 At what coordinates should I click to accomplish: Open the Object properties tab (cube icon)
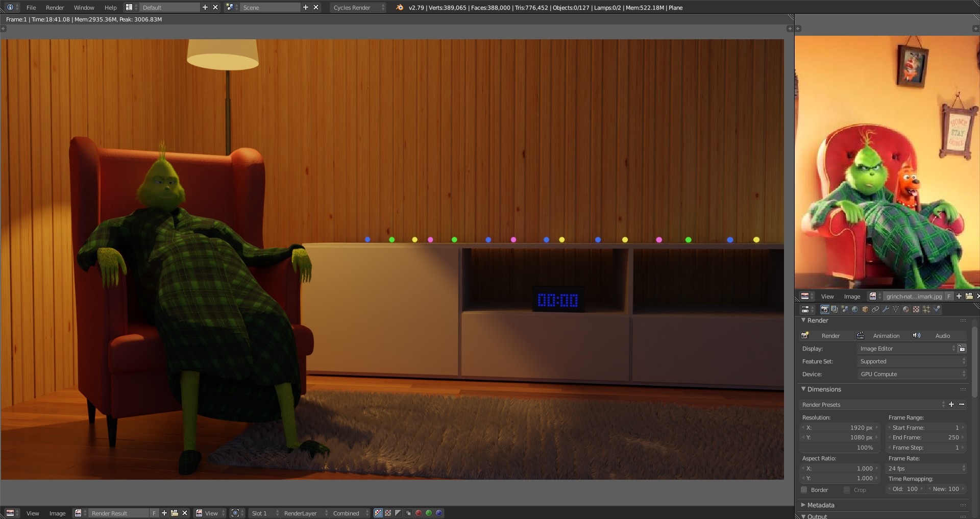click(865, 309)
